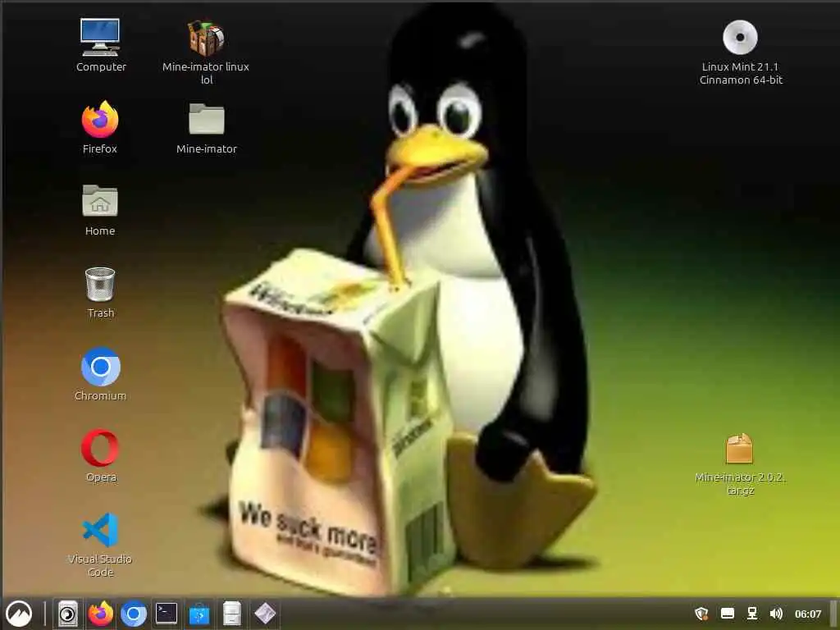Click the disk utility icon in panel
840x630 pixels.
click(67, 614)
